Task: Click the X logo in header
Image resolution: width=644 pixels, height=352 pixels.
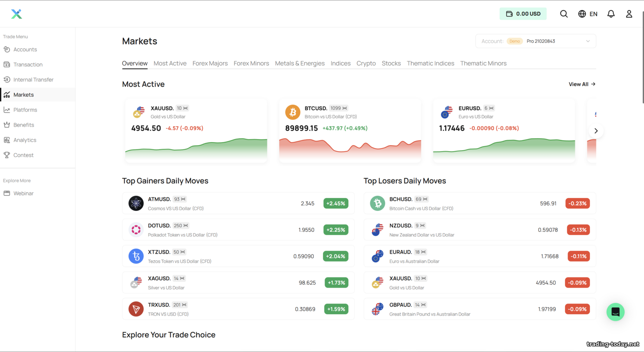Action: pos(16,14)
